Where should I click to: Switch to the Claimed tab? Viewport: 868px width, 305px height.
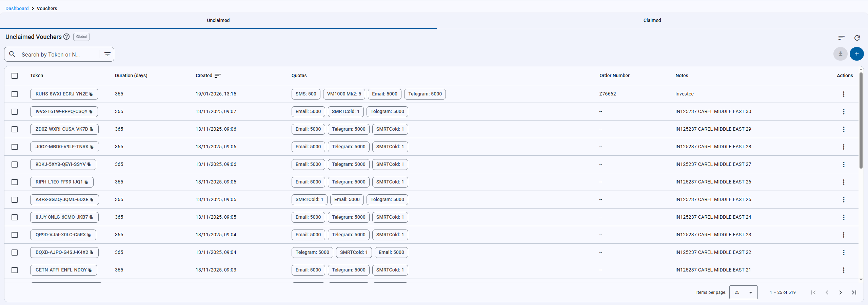tap(652, 20)
